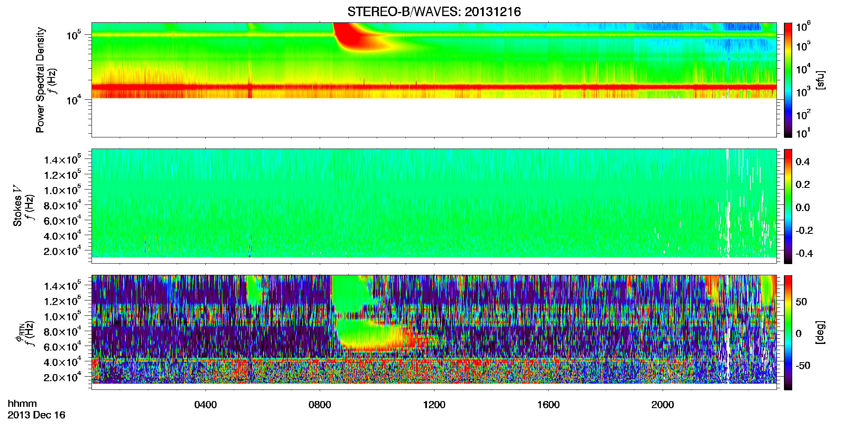Select the "Power Spectral Density" axis label
The image size is (868, 447).
point(40,80)
